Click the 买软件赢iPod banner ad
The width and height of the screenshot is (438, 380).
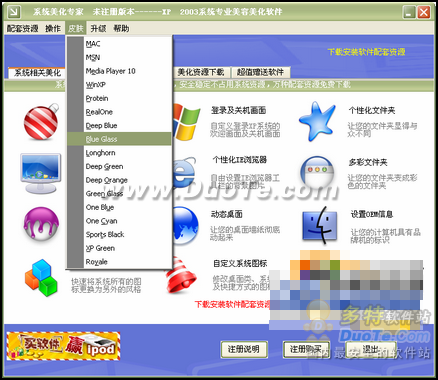(x=63, y=346)
